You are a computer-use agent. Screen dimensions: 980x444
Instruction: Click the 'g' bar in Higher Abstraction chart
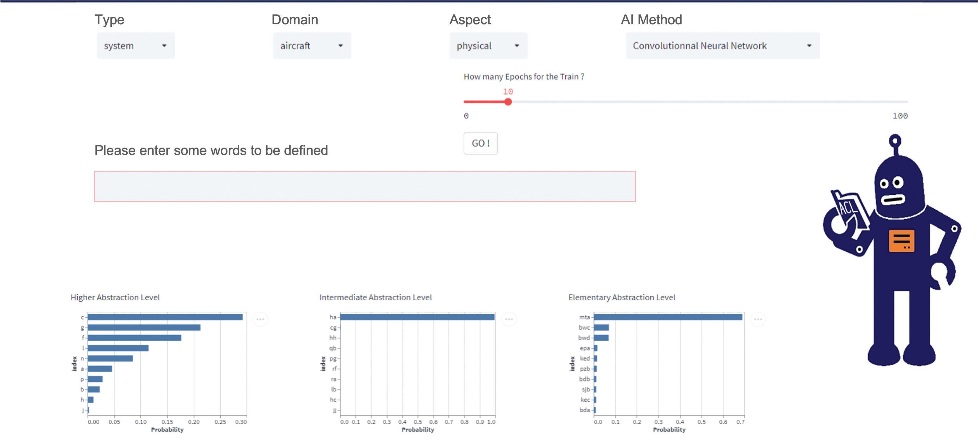point(144,328)
